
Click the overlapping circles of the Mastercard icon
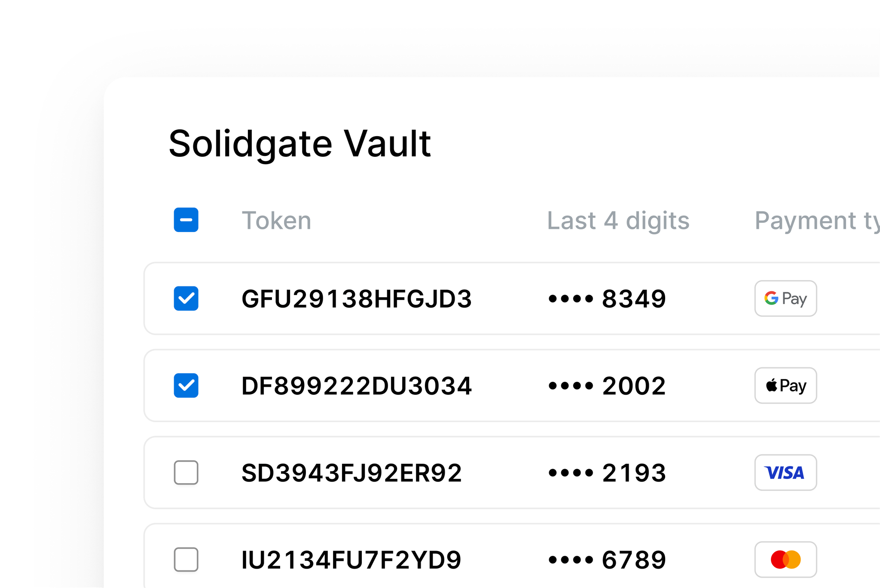(x=785, y=559)
